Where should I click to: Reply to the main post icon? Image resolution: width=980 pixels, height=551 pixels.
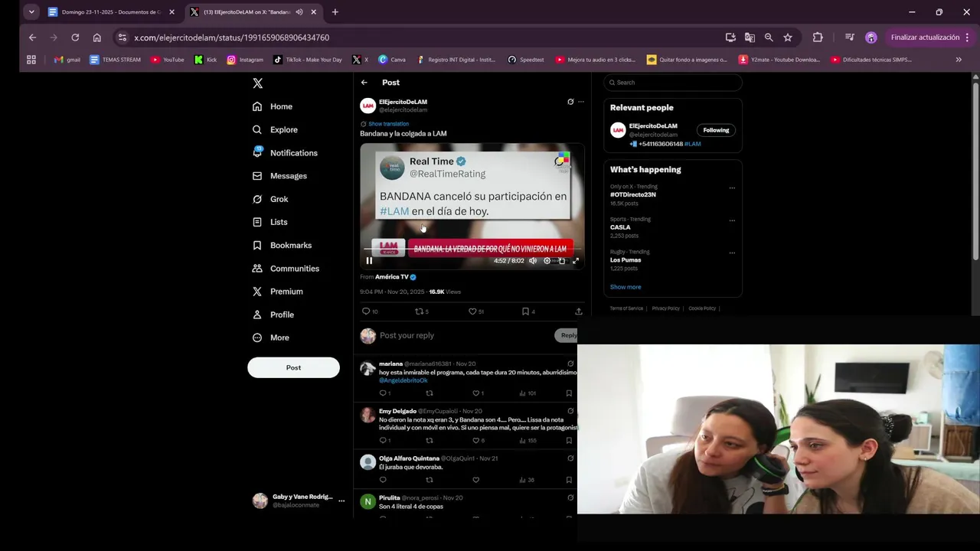[366, 311]
